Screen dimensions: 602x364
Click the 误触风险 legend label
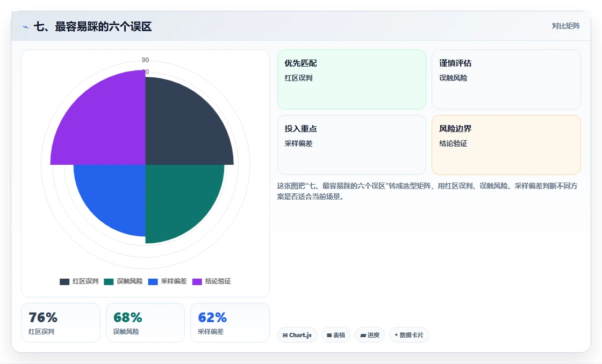point(130,281)
